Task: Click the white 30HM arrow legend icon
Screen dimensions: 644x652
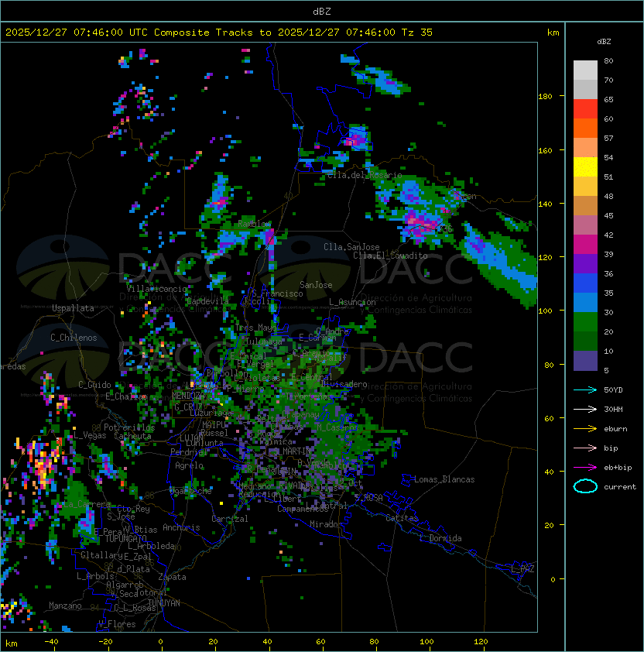Action: click(x=585, y=410)
